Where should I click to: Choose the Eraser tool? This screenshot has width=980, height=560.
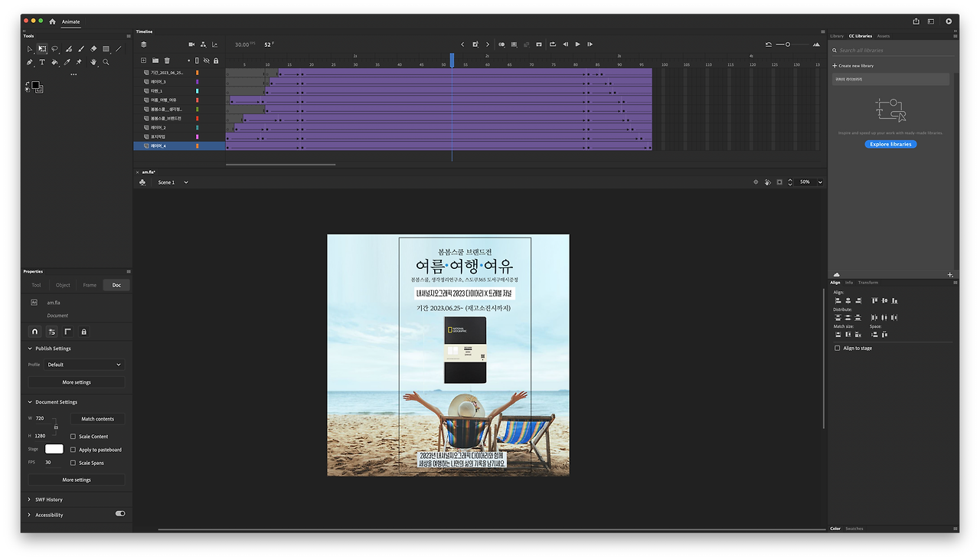pos(93,48)
